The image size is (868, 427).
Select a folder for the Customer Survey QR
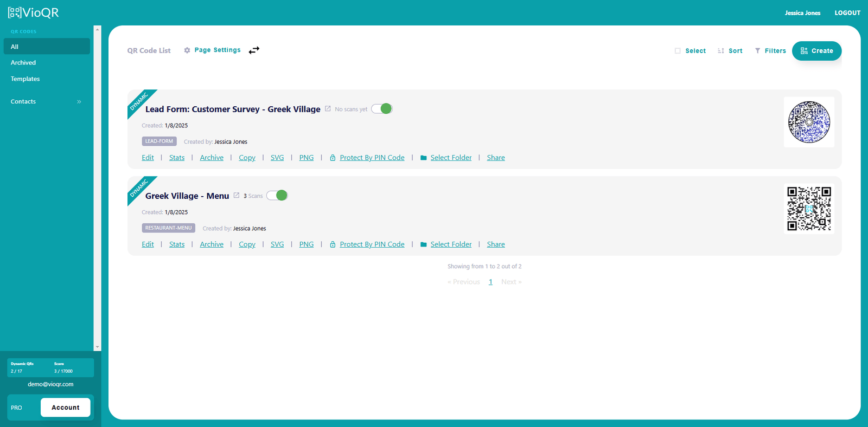tap(451, 158)
